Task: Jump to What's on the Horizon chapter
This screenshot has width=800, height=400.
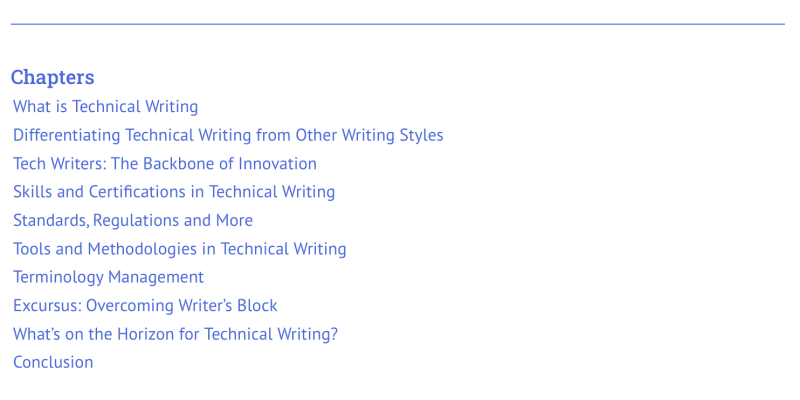Action: tap(176, 334)
